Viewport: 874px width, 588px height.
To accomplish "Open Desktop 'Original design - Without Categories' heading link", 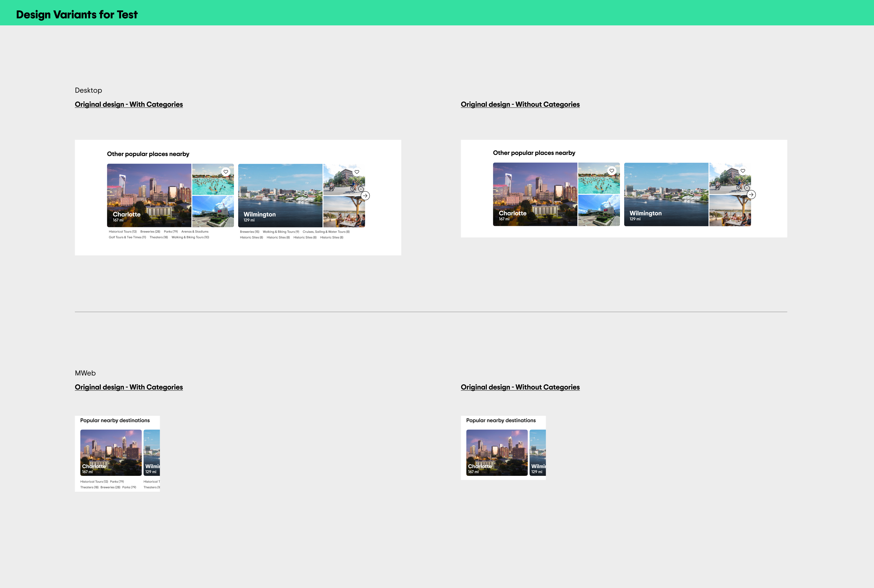I will pos(520,104).
